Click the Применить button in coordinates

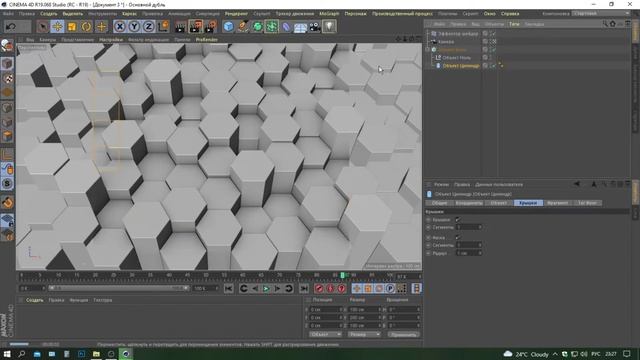(403, 334)
